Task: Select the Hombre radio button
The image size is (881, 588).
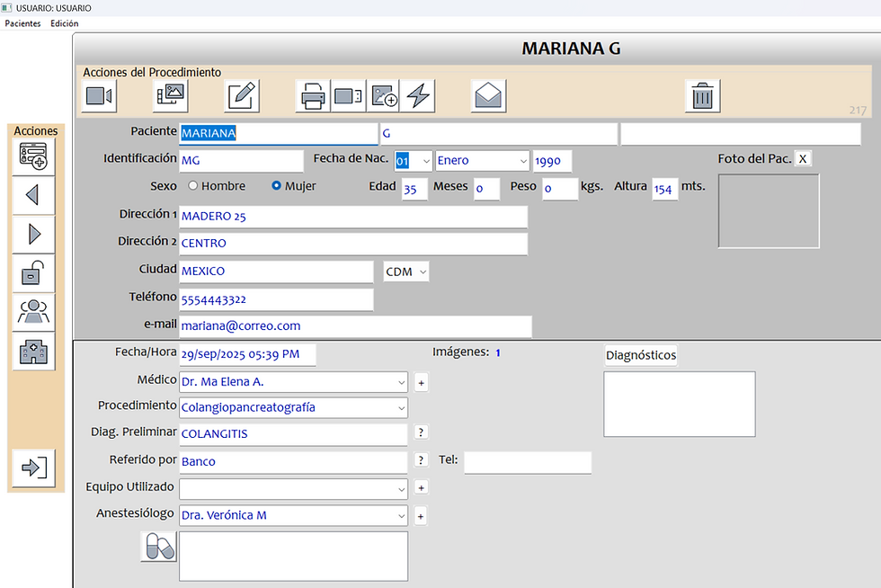Action: [192, 185]
